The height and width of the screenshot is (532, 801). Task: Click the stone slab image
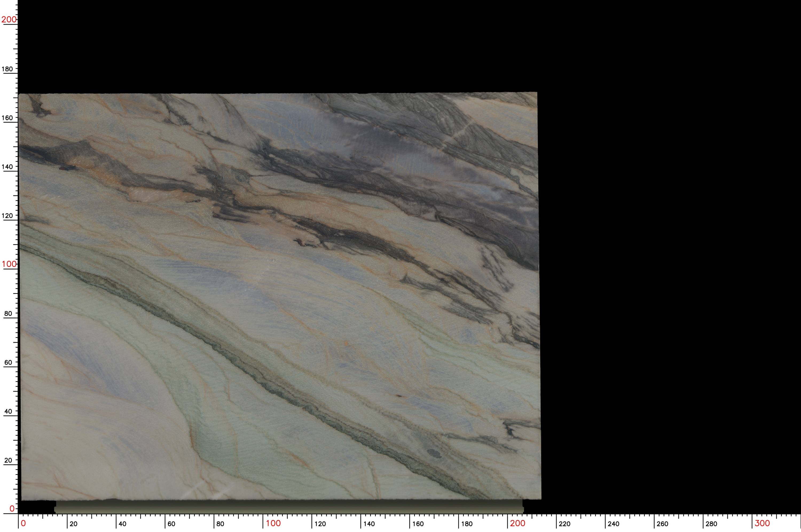click(x=280, y=296)
